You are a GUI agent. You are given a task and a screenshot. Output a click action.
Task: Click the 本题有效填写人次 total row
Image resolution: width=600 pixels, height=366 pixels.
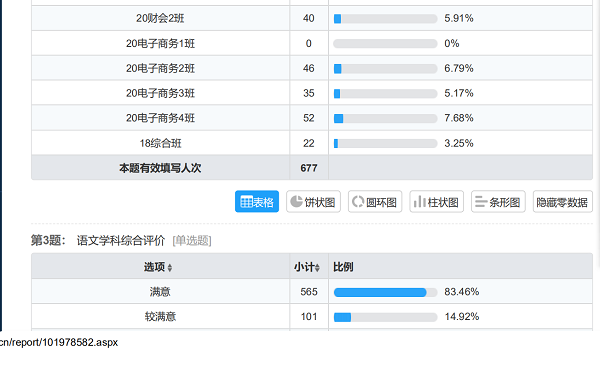point(312,168)
